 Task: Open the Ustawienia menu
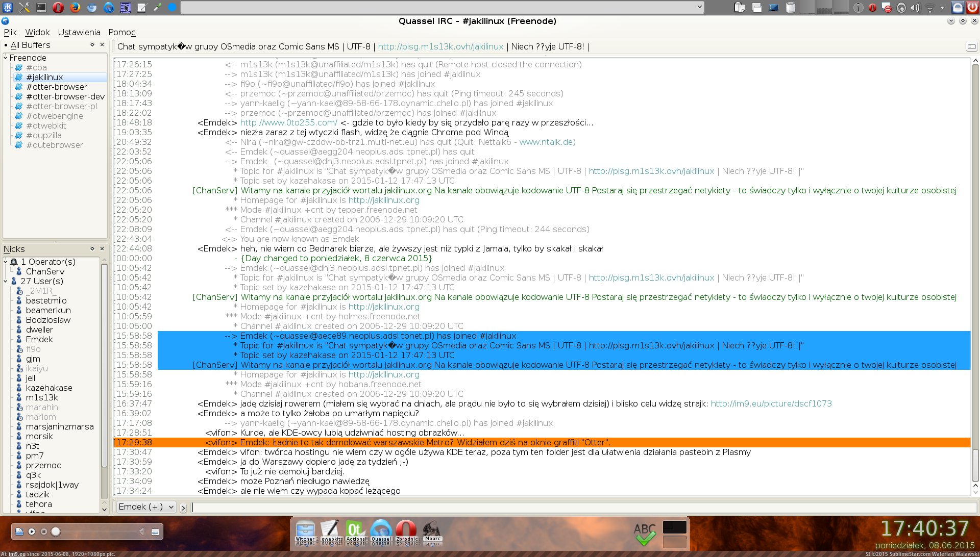tap(79, 32)
